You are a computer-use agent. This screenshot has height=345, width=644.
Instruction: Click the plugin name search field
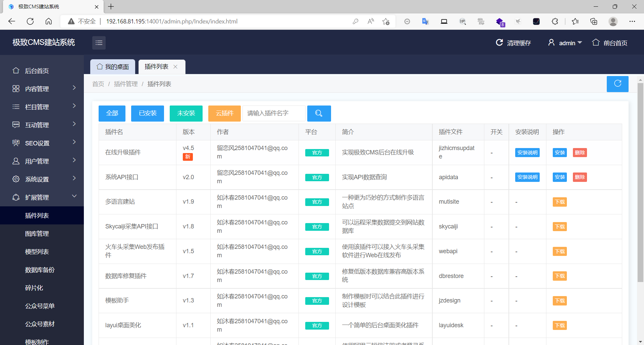click(x=274, y=113)
